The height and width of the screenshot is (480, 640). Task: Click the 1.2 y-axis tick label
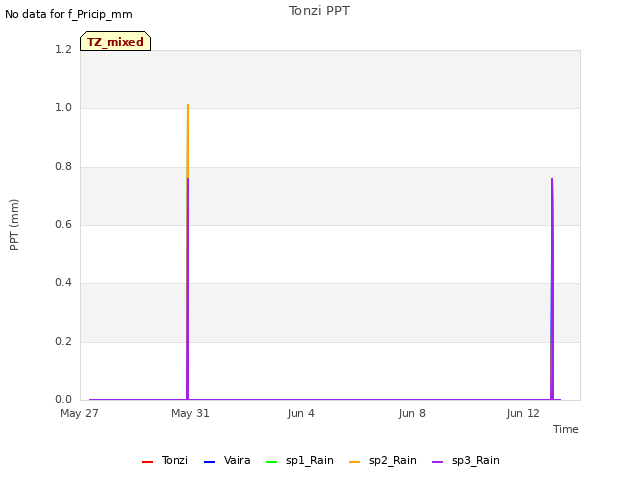63,49
